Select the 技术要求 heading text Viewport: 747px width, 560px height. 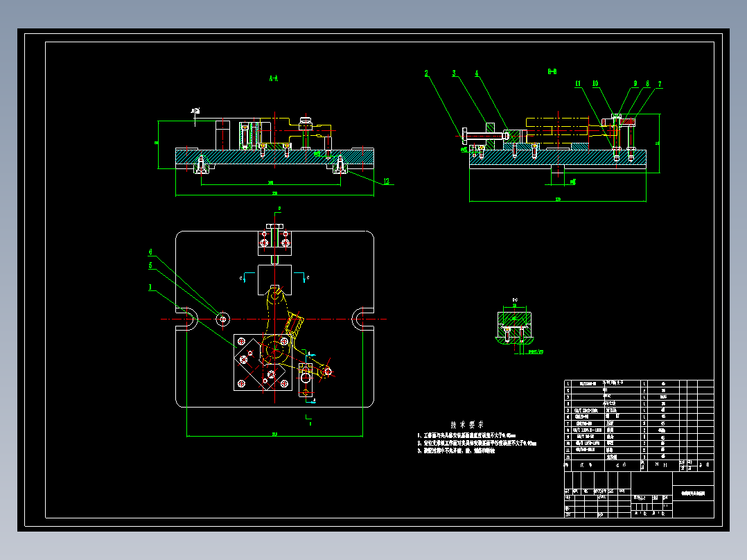467,425
